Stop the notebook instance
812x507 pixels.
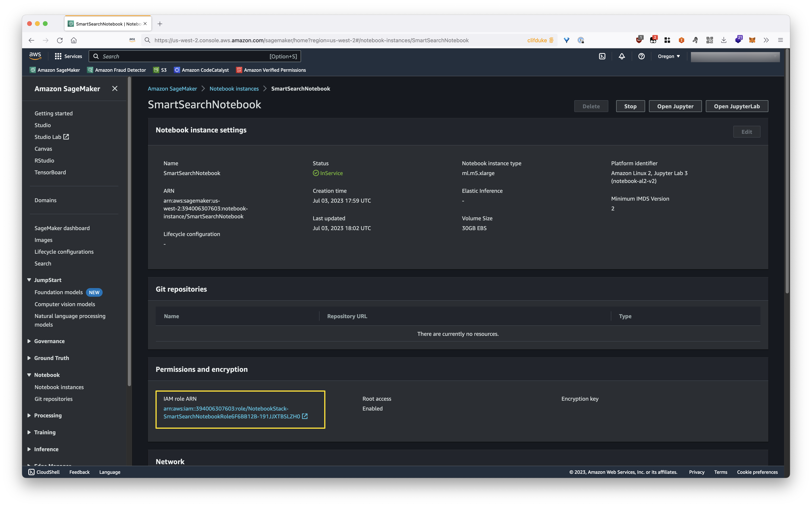coord(630,106)
